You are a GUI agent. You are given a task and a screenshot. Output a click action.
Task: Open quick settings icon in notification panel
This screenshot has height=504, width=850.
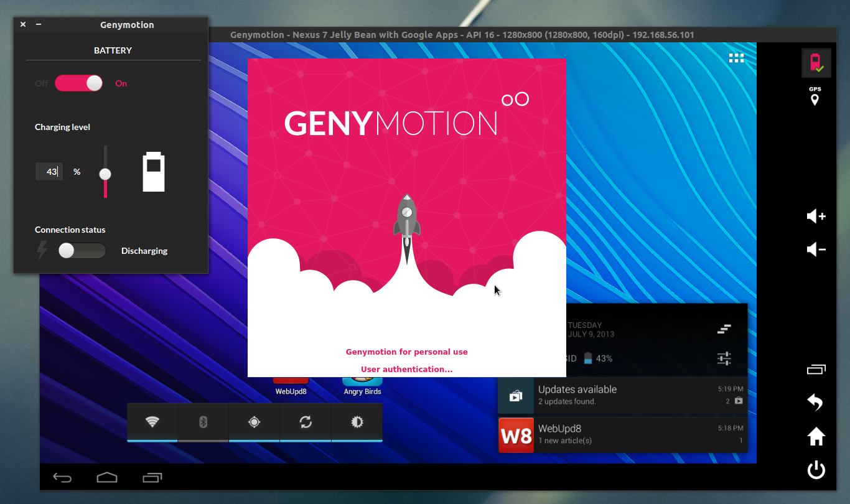724,358
